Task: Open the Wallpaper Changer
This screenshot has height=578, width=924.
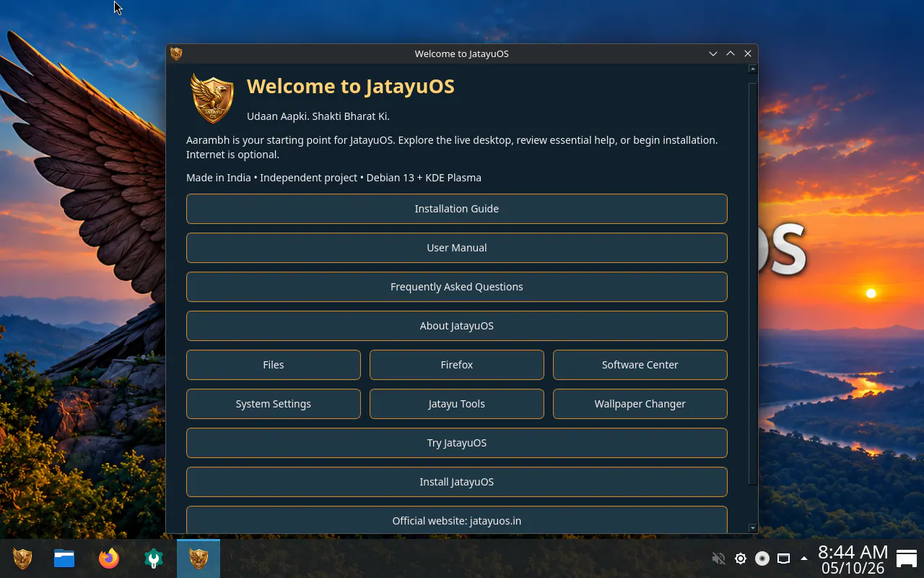Action: tap(640, 404)
